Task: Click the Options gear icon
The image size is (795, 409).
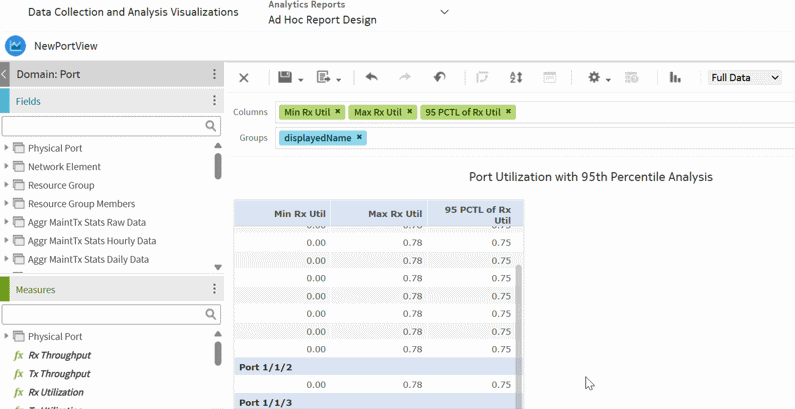Action: pyautogui.click(x=594, y=78)
